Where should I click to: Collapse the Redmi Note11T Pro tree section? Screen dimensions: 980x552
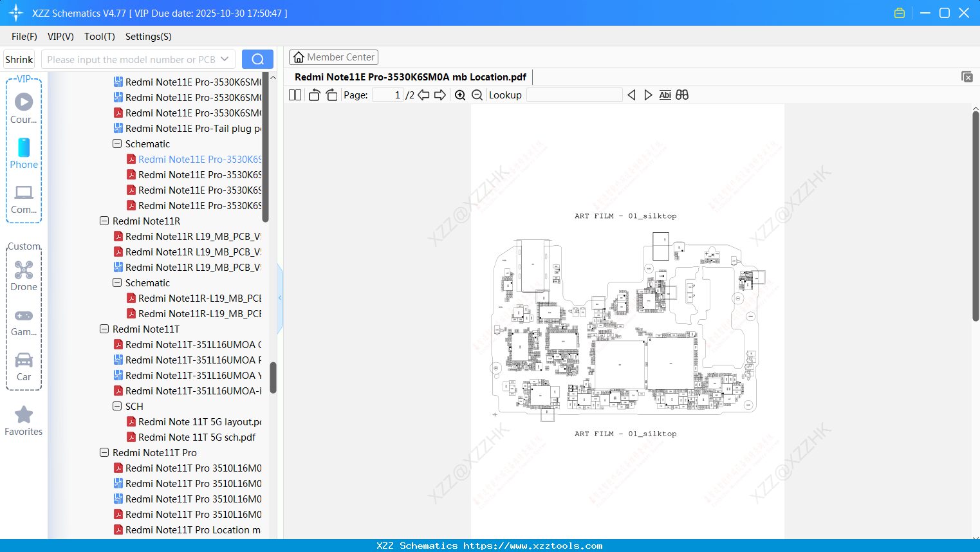(104, 452)
